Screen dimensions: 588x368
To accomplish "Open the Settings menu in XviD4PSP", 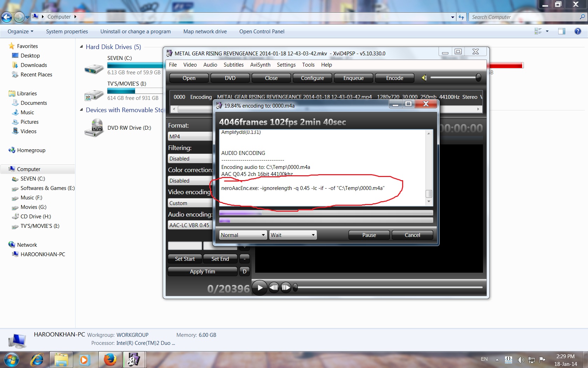I will (x=286, y=64).
